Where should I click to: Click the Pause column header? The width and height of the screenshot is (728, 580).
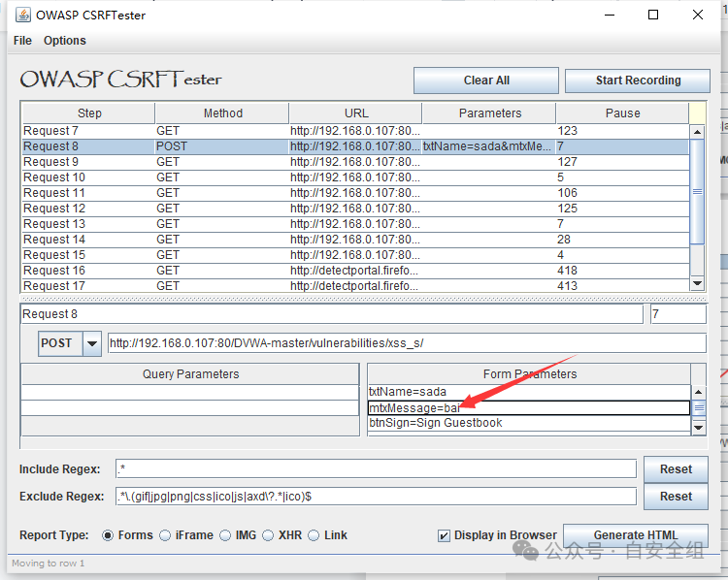coord(622,113)
